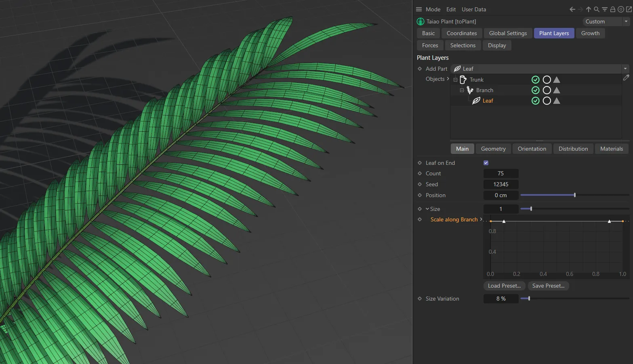
Task: Select the Branch layer icon
Action: [470, 90]
